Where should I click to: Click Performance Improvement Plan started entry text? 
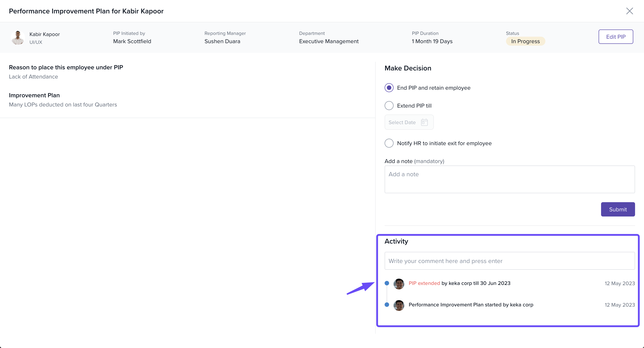click(471, 305)
